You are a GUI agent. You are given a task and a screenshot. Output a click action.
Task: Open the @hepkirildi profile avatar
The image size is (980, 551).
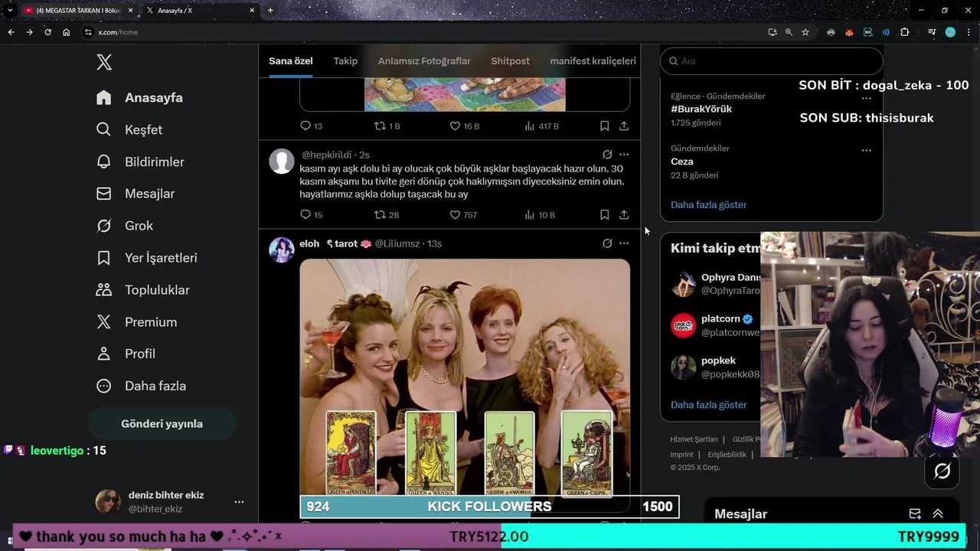tap(282, 161)
